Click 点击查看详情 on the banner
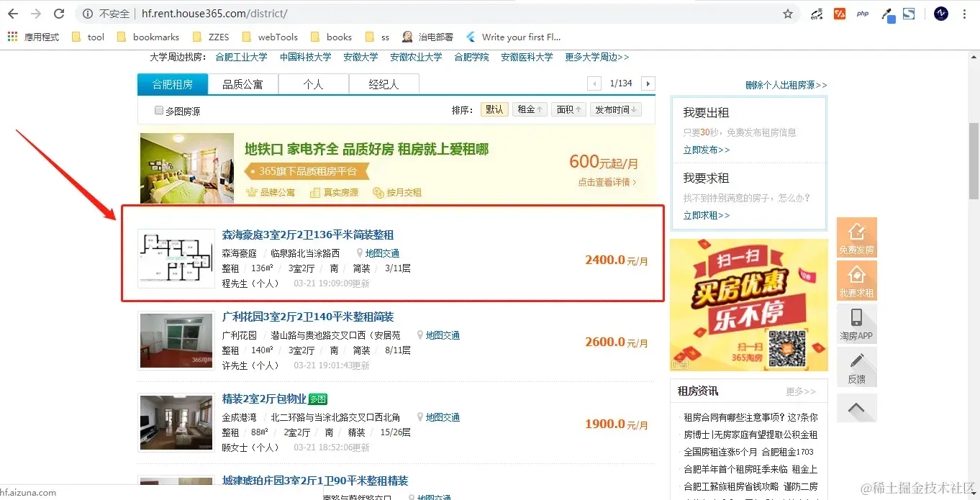This screenshot has width=980, height=500. click(x=607, y=182)
